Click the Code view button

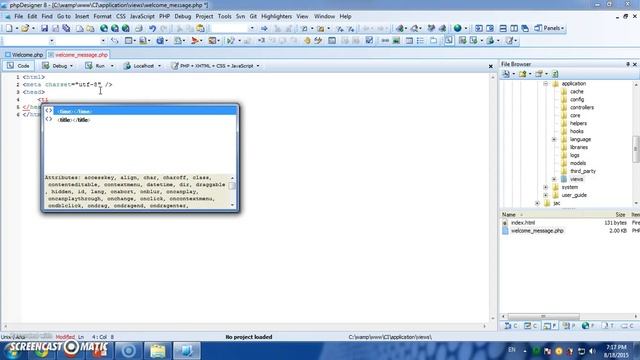[x=18, y=66]
